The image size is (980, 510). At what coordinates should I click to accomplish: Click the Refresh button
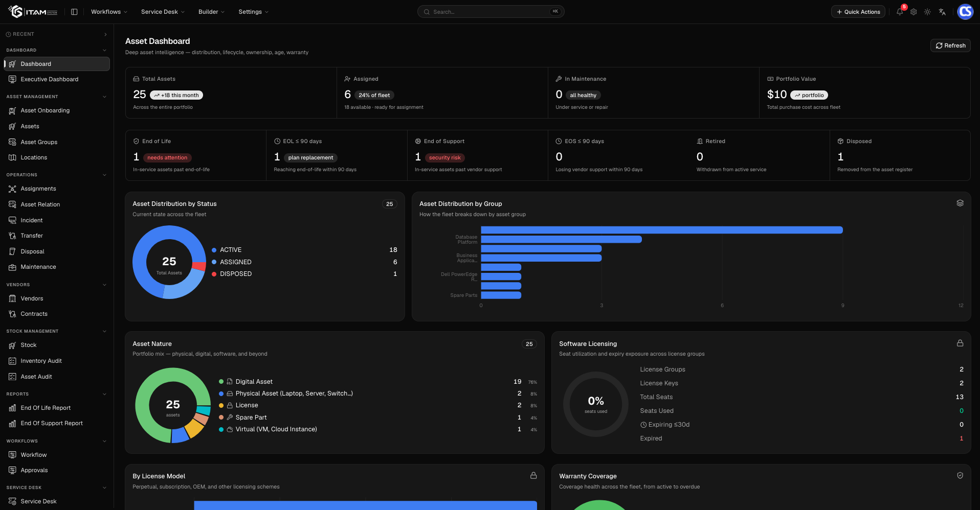click(950, 45)
